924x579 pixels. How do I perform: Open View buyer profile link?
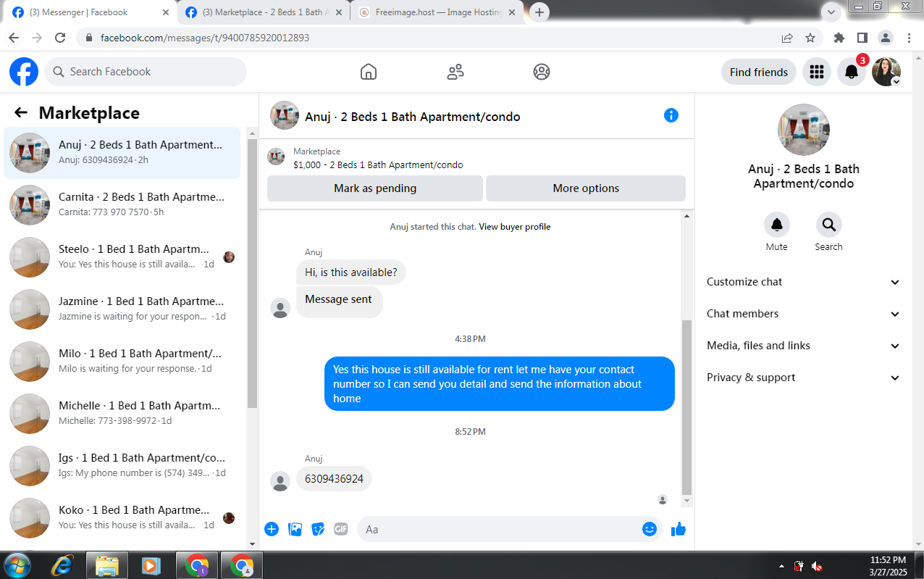pos(514,227)
